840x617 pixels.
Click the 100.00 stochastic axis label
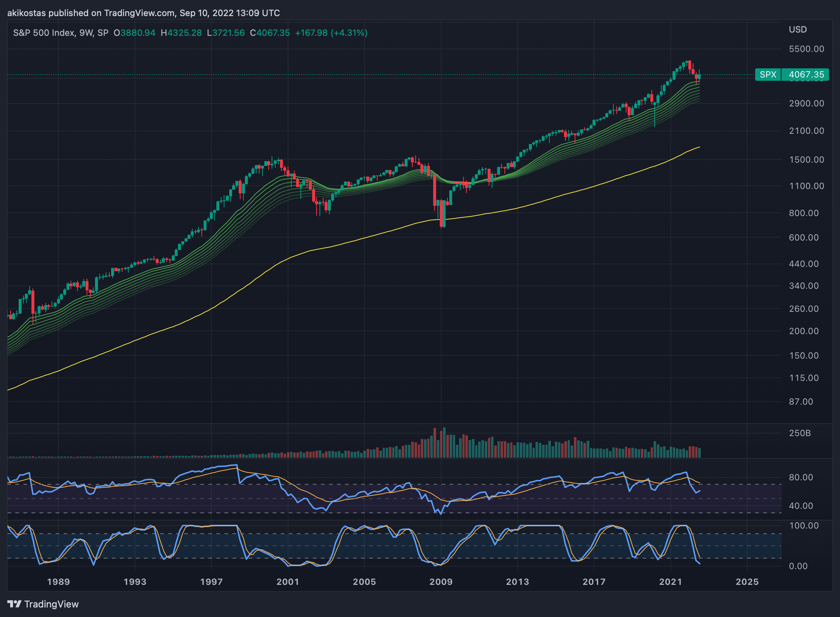[804, 526]
